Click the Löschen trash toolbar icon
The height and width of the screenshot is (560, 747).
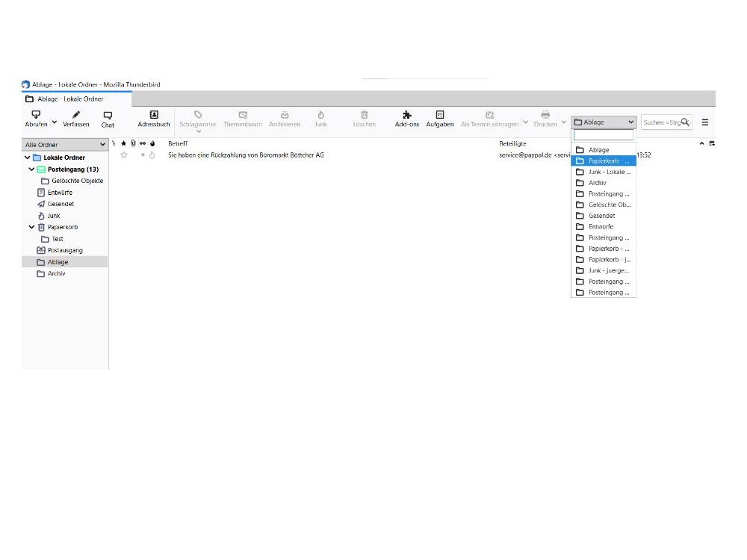[364, 115]
